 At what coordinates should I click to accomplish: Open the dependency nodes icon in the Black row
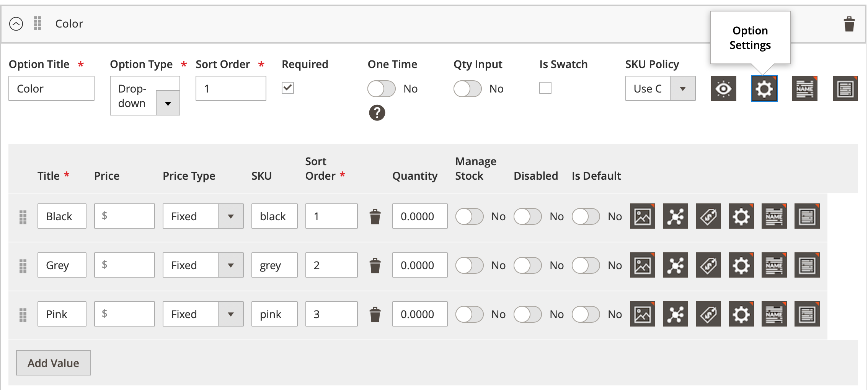point(675,216)
